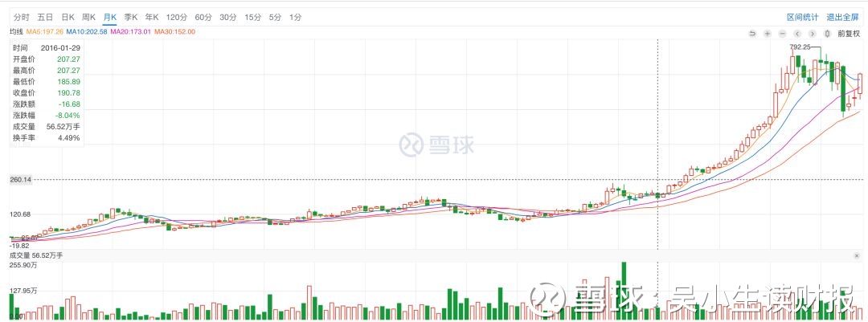Viewport: 868px width, 322px height.
Task: Zoom in the chart with plus icon
Action: [x=768, y=34]
